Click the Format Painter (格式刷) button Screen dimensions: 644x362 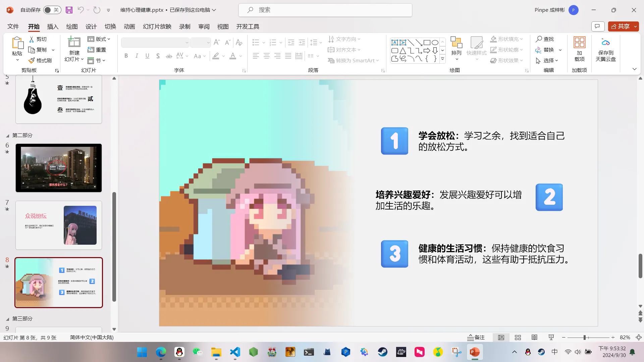(40, 60)
